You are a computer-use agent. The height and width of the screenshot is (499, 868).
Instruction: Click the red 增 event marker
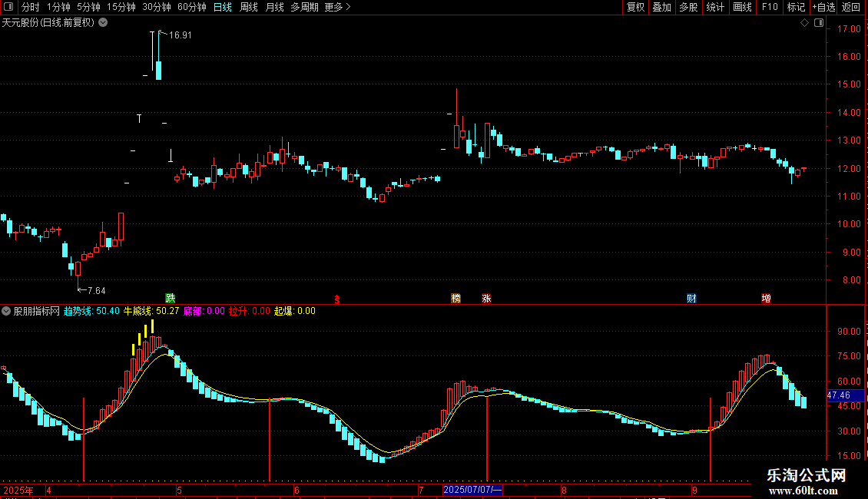click(x=766, y=299)
